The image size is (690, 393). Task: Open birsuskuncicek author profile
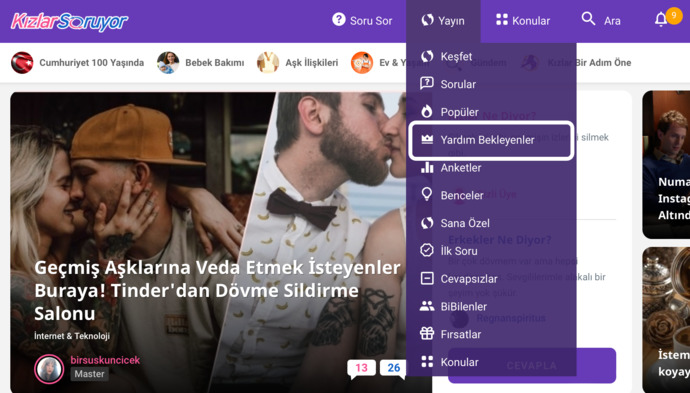click(x=105, y=360)
